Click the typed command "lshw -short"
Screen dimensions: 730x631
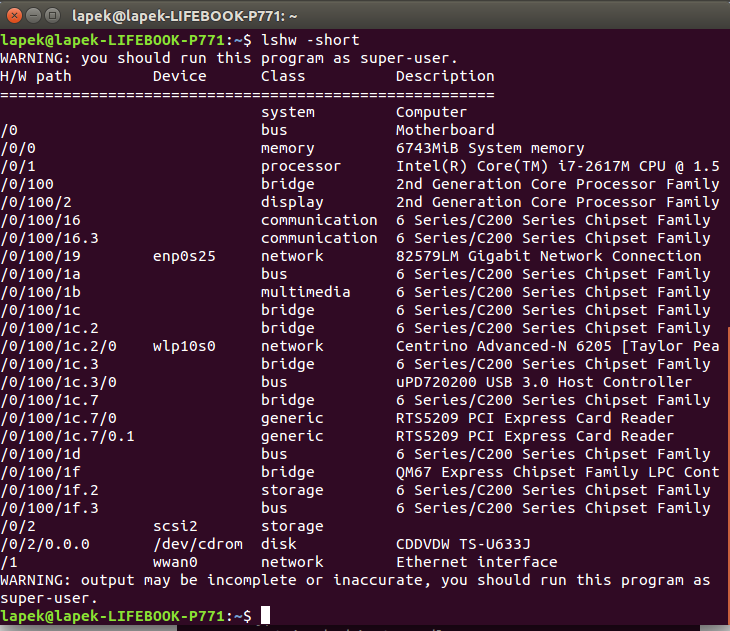click(x=310, y=40)
